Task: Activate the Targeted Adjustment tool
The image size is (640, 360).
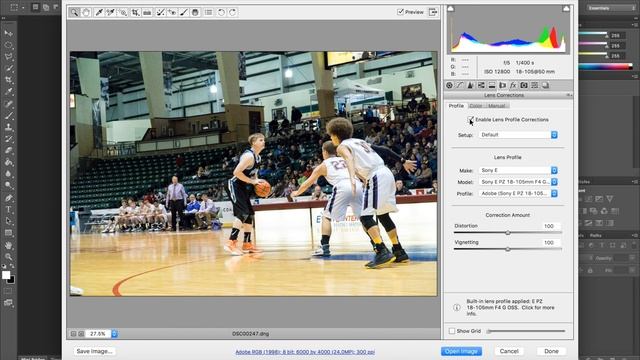Action: pyautogui.click(x=122, y=12)
